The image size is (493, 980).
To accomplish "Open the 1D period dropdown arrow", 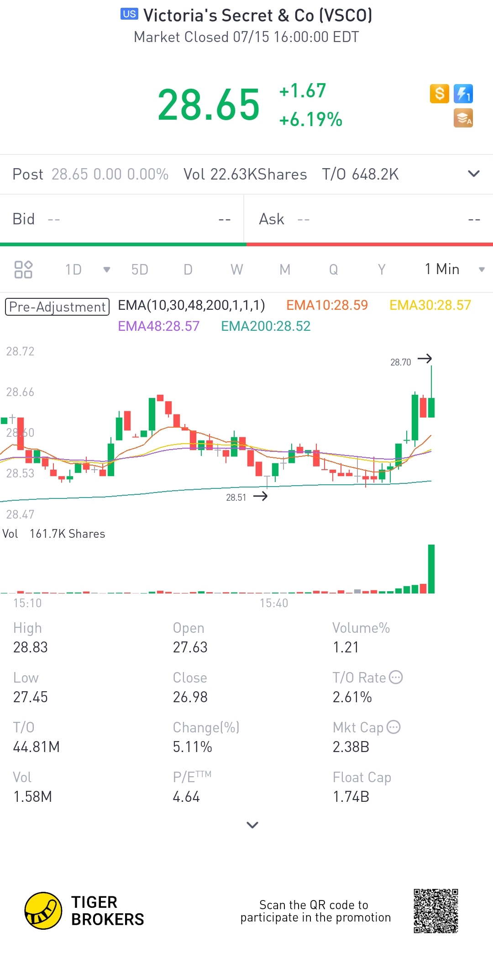I will pyautogui.click(x=107, y=270).
